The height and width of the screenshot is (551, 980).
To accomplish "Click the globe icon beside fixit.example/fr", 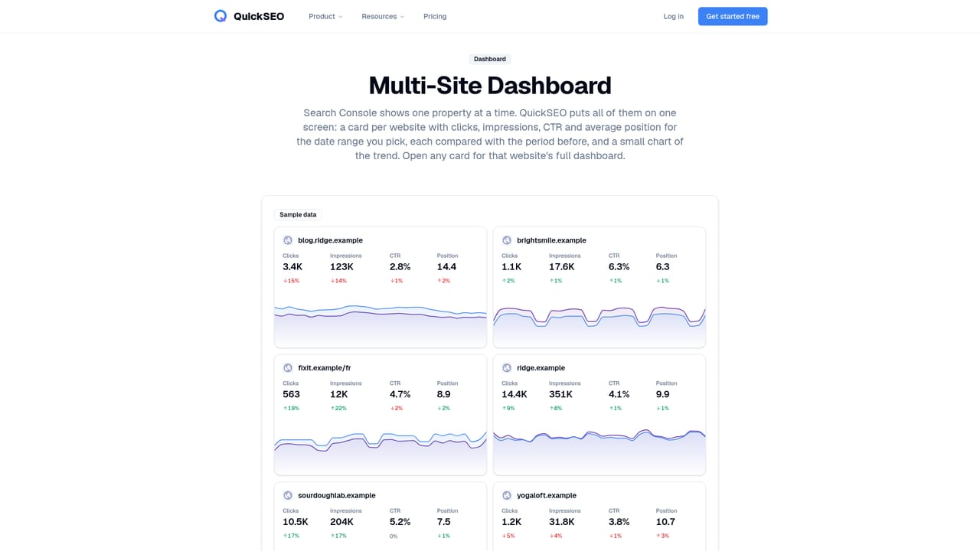I will coord(288,368).
